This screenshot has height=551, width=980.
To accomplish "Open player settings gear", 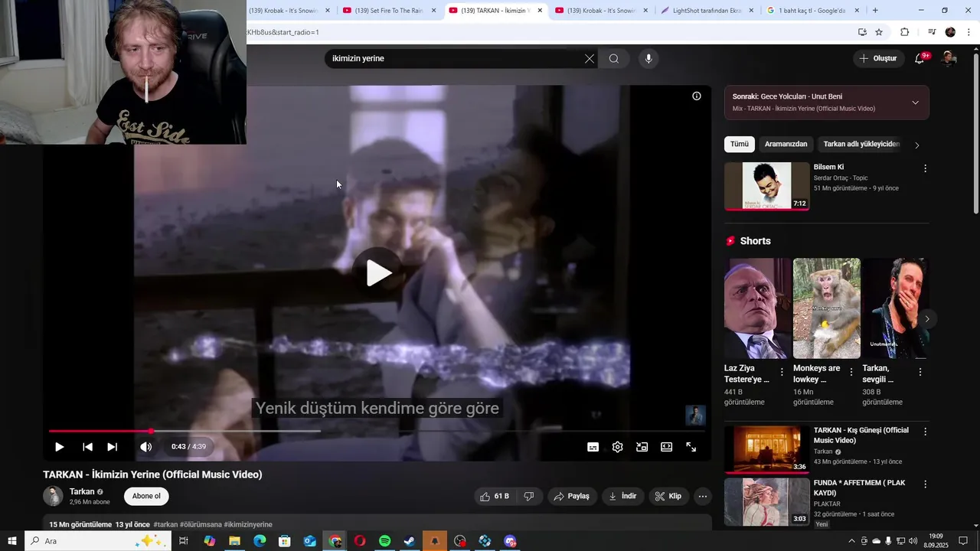I will [618, 447].
